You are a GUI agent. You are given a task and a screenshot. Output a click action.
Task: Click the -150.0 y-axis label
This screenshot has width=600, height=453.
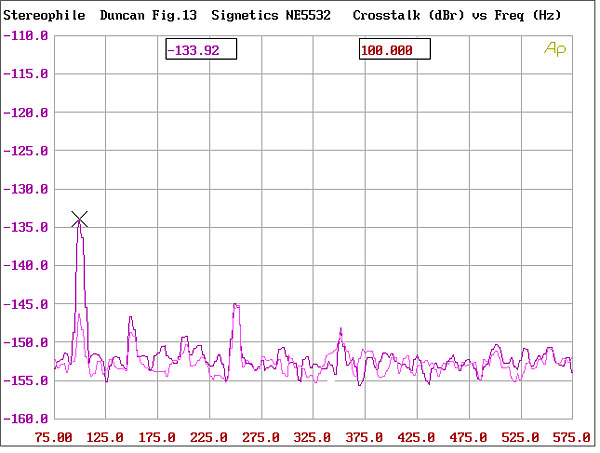[26, 342]
